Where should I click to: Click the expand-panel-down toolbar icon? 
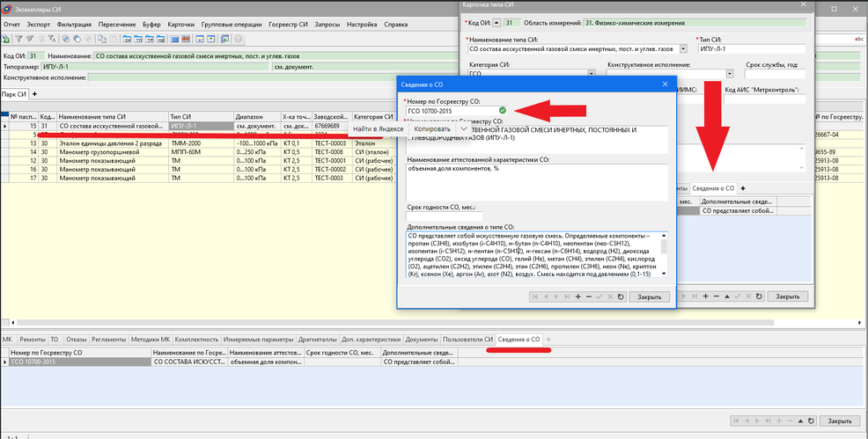point(200,40)
